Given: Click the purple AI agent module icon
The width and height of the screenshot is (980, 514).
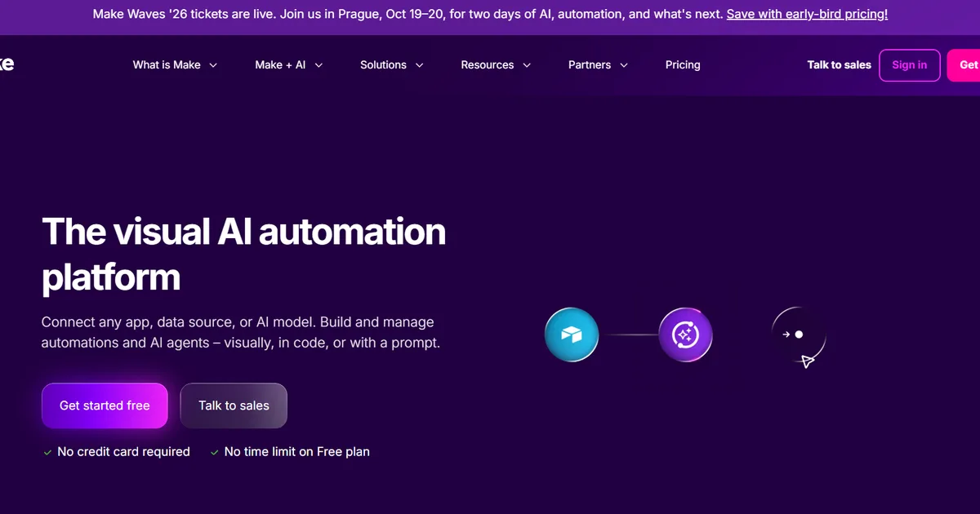Looking at the screenshot, I should [685, 335].
